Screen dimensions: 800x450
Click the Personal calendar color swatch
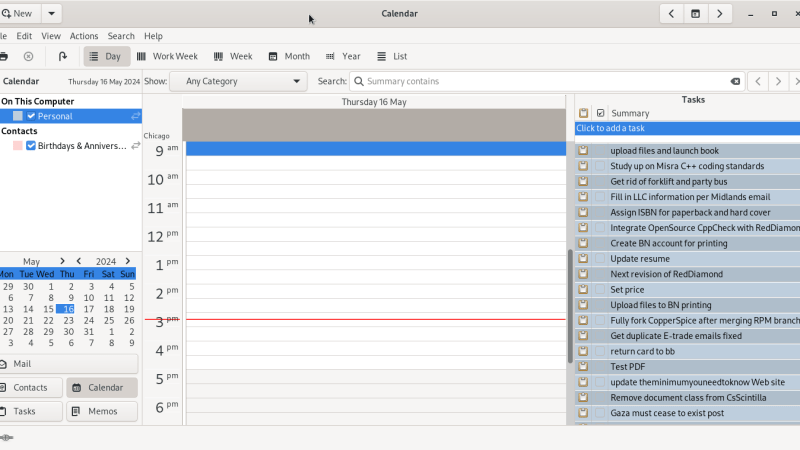tap(18, 116)
